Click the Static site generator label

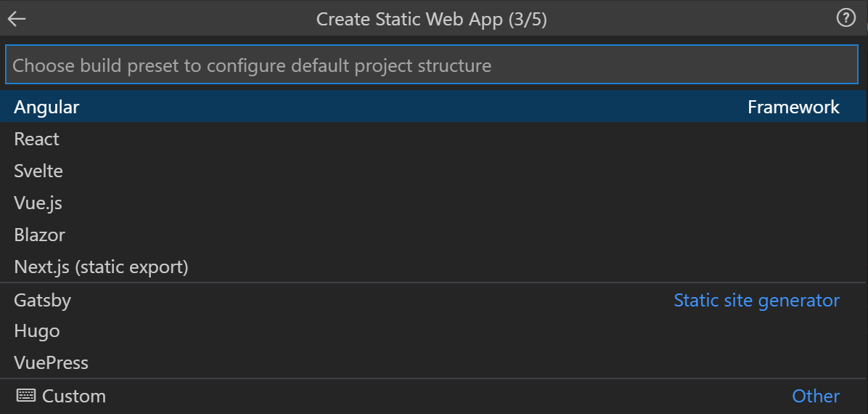756,301
